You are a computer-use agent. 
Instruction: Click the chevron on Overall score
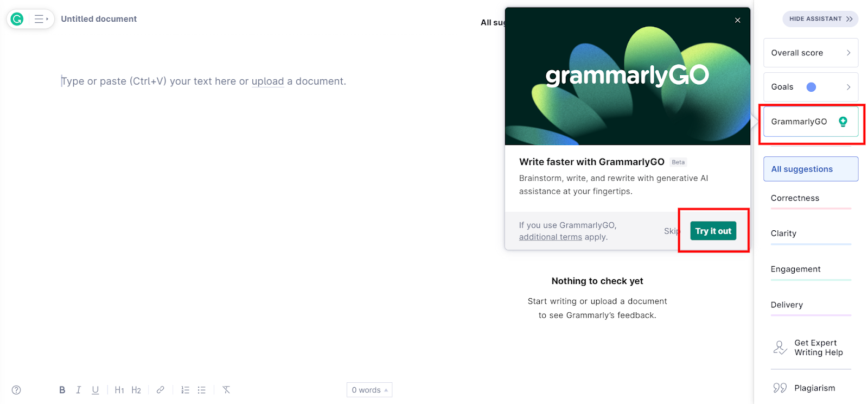848,53
